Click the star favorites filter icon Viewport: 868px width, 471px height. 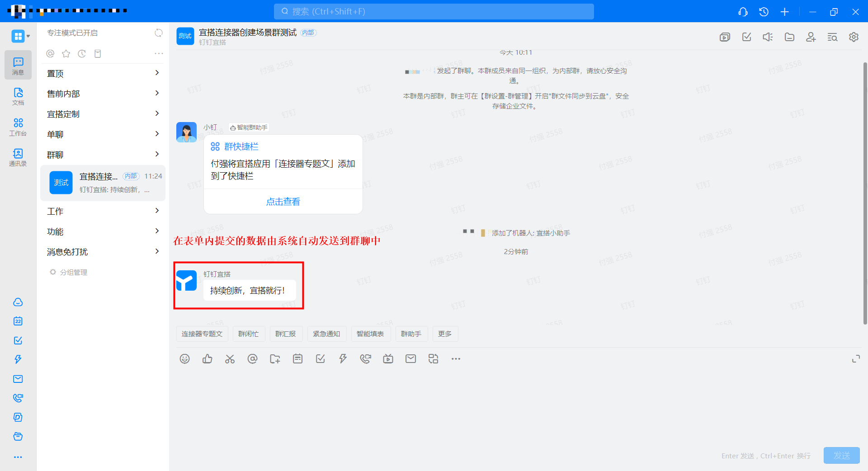pyautogui.click(x=66, y=54)
